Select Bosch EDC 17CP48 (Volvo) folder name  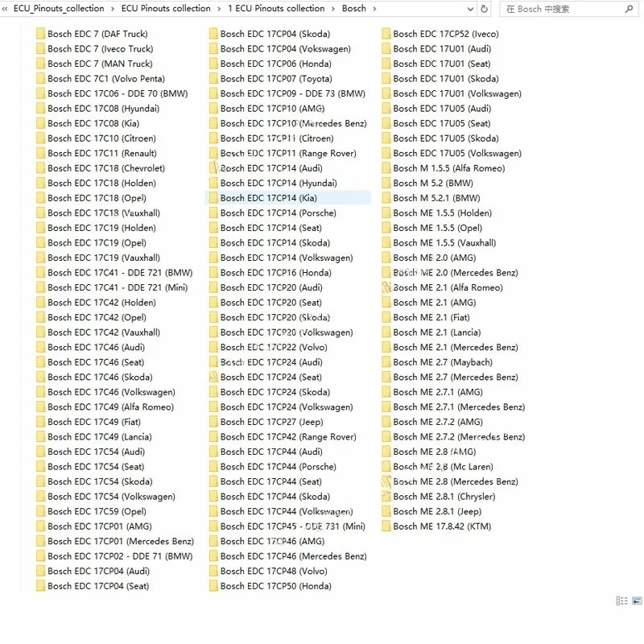pyautogui.click(x=274, y=572)
